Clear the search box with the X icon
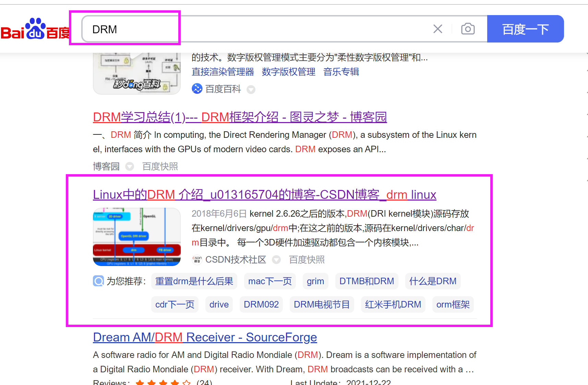 point(438,29)
